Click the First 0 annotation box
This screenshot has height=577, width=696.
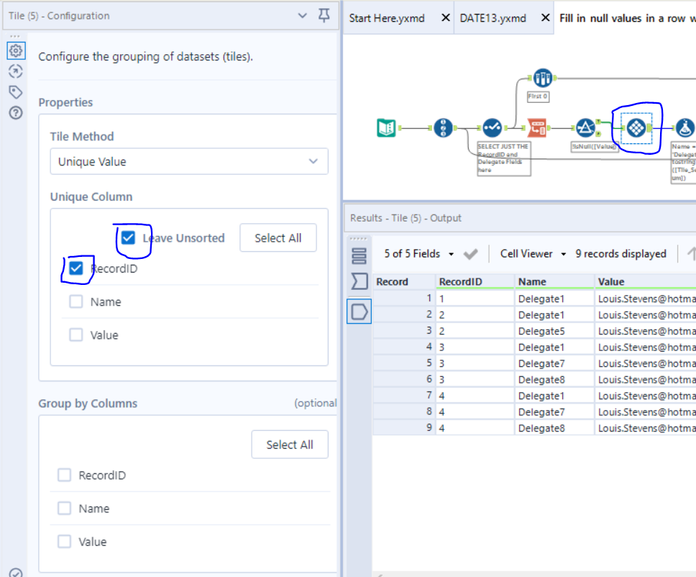[x=538, y=96]
